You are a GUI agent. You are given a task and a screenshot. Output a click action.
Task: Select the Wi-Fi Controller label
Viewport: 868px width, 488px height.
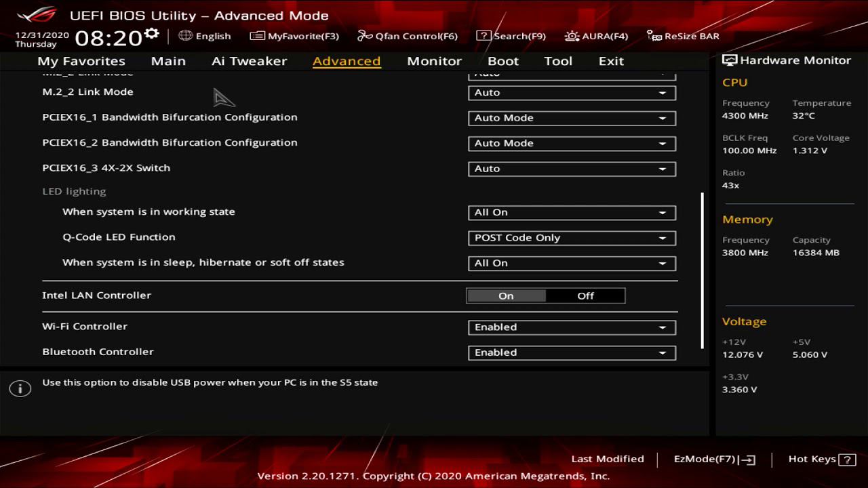pyautogui.click(x=85, y=327)
